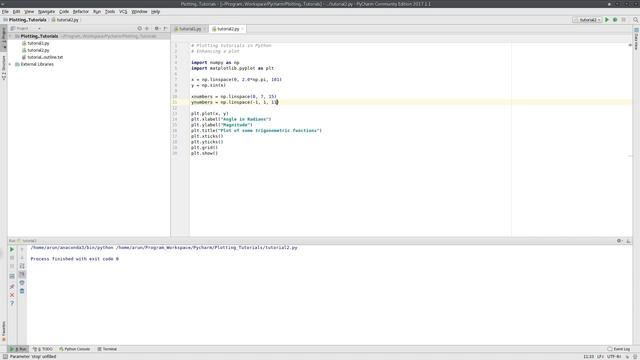This screenshot has height=360, width=640.
Task: Open Project panel gear settings menu
Action: pos(157,29)
